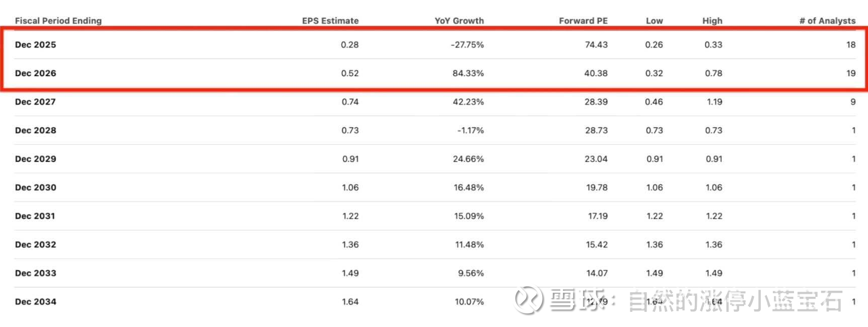Click the Dec 2034 row label
The image size is (868, 327).
[36, 302]
